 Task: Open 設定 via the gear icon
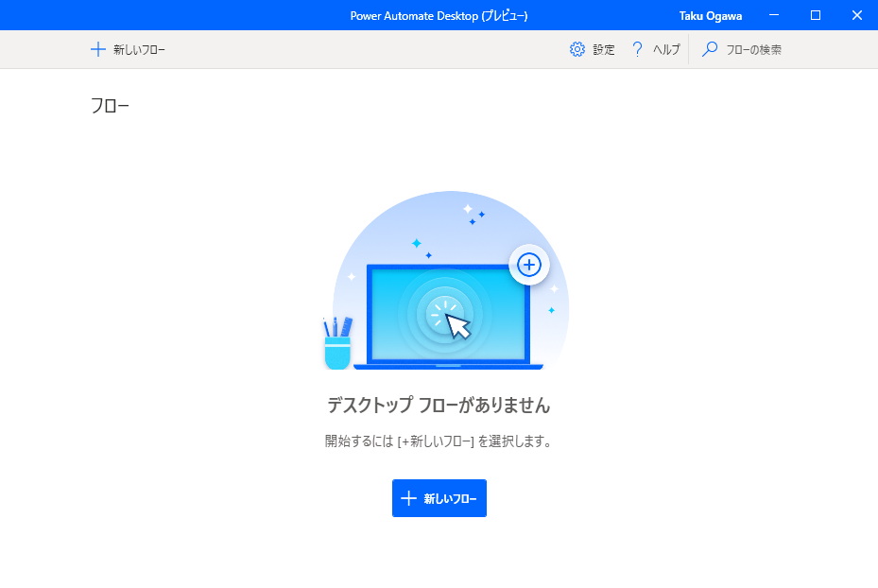point(577,49)
